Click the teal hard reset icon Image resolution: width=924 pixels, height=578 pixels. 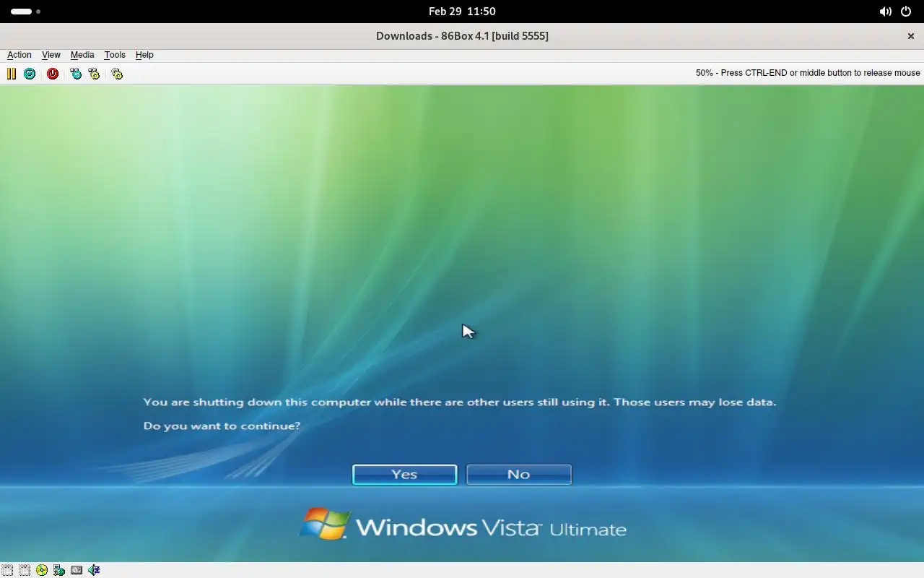[30, 74]
